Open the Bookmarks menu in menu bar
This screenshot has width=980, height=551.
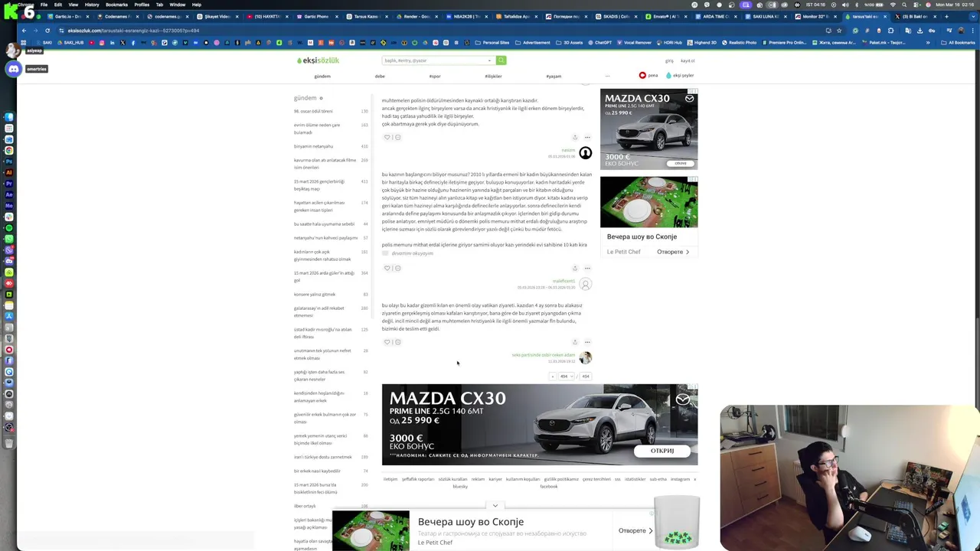click(x=117, y=5)
